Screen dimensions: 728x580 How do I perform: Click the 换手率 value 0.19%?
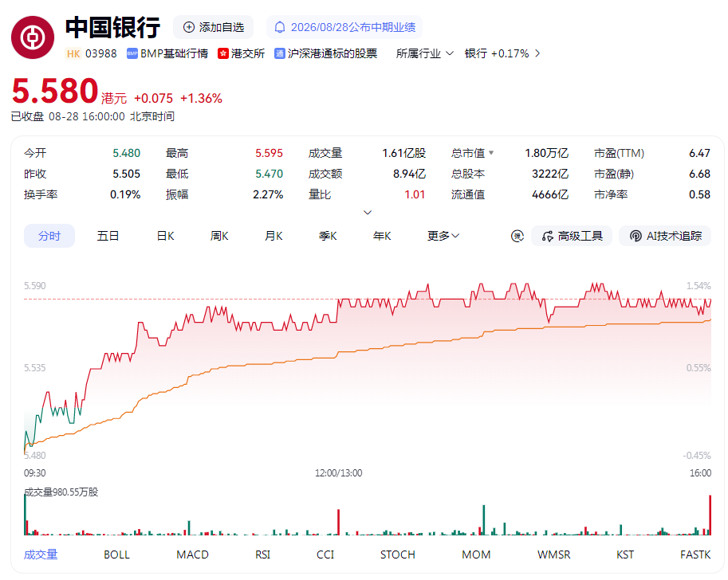tap(125, 194)
